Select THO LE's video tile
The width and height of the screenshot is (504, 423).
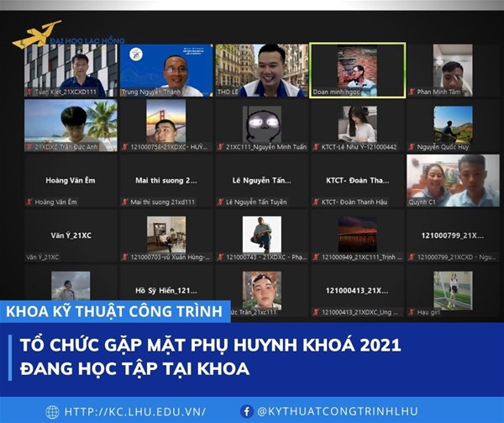tap(261, 70)
